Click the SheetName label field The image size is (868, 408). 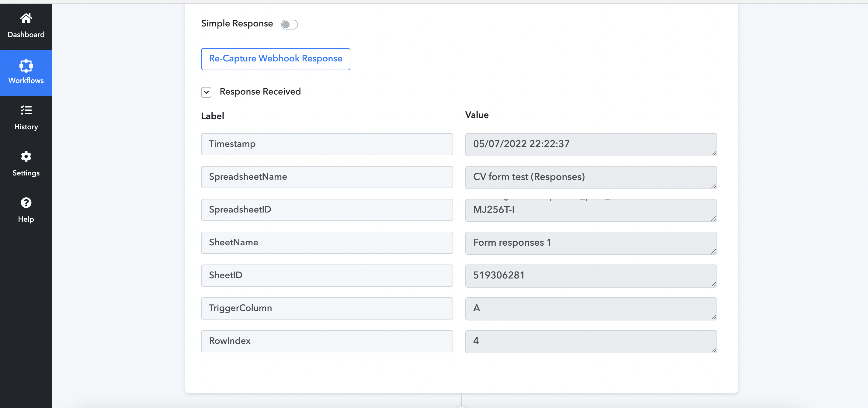click(327, 243)
